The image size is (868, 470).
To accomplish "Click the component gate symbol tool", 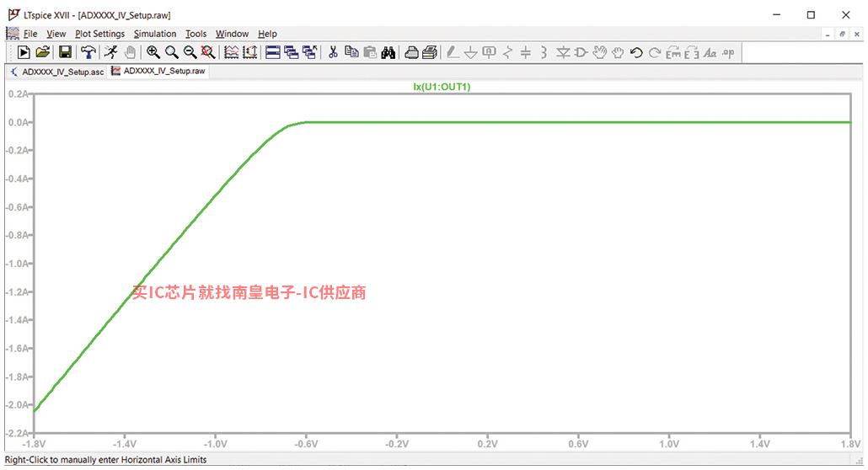I will click(x=581, y=52).
